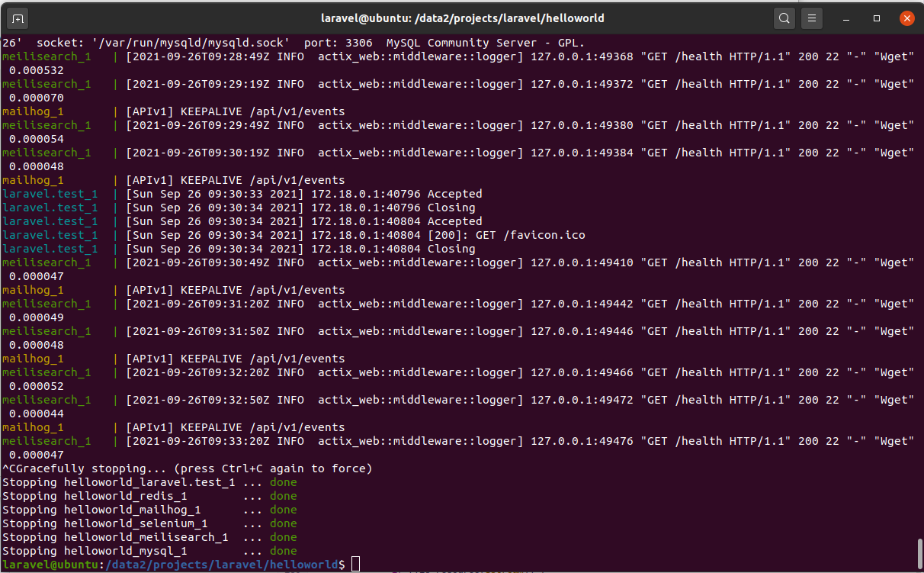Click address 127.0.0.1:49466

[582, 372]
